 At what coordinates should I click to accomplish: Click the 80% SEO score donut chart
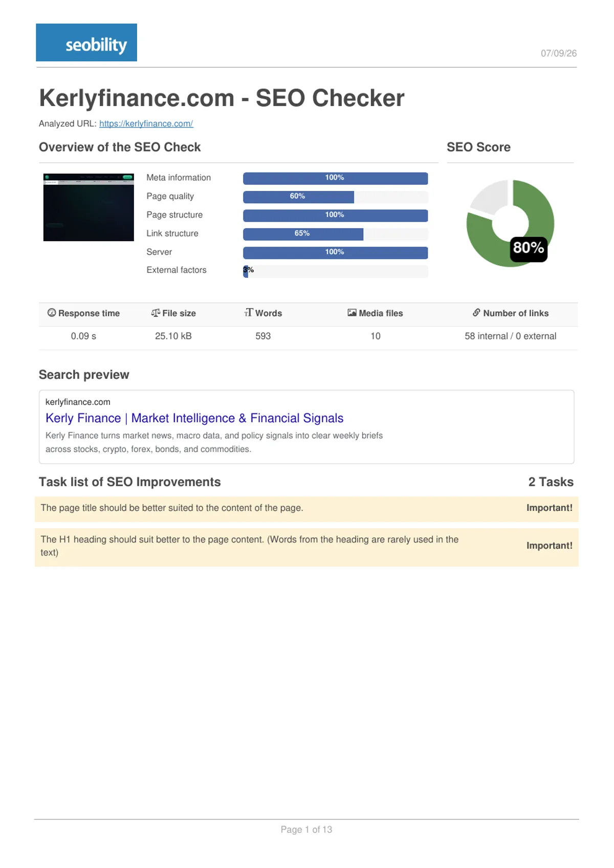(510, 223)
